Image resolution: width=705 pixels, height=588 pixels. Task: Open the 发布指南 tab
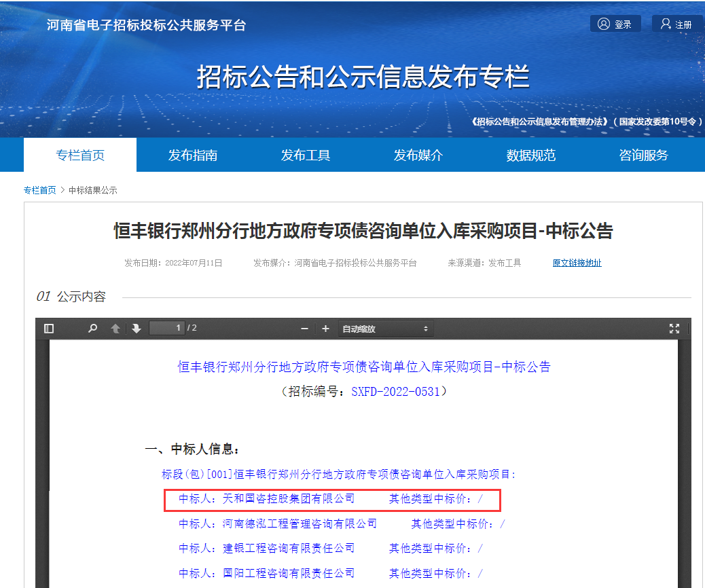click(193, 155)
